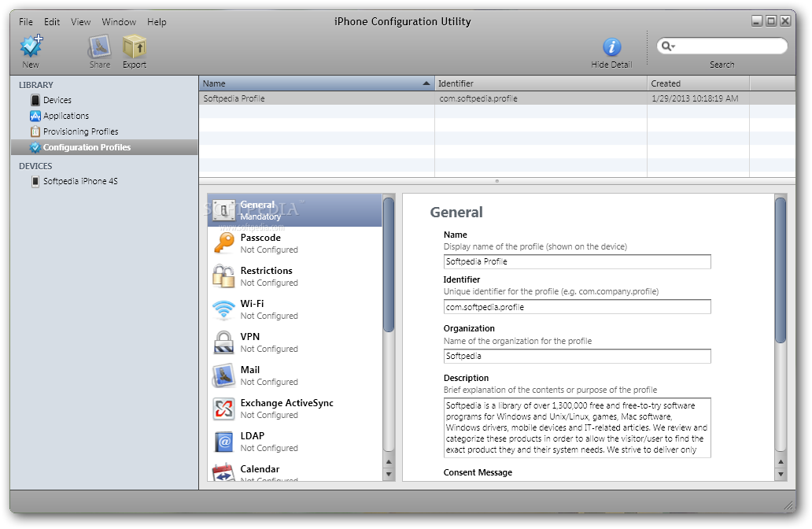Select Provisioning Profiles in the Library
The width and height of the screenshot is (812, 529).
point(81,131)
